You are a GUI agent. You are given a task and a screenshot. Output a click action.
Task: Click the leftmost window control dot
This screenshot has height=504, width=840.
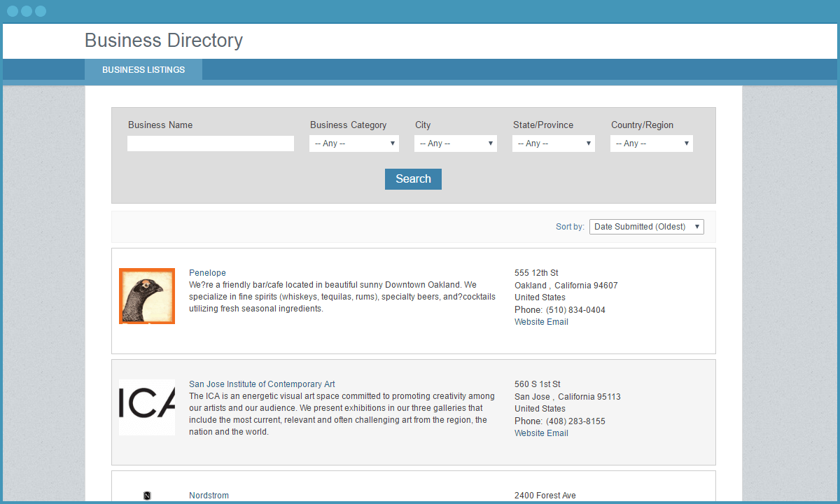13,11
